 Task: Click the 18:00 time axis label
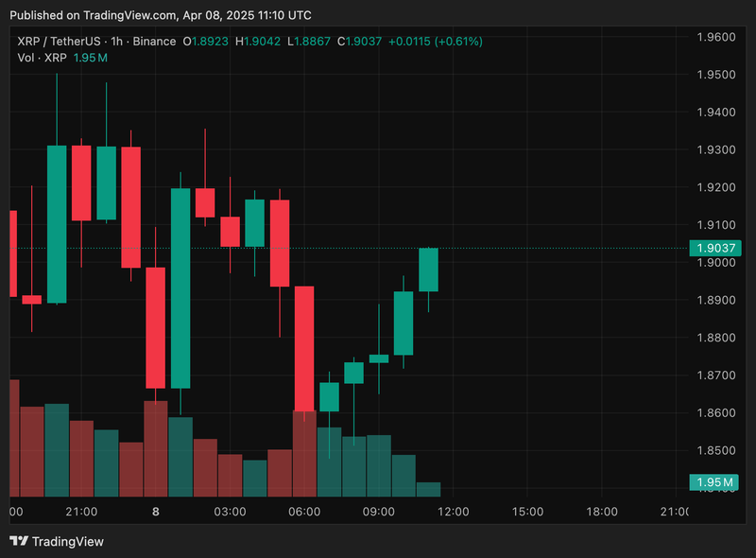click(602, 512)
